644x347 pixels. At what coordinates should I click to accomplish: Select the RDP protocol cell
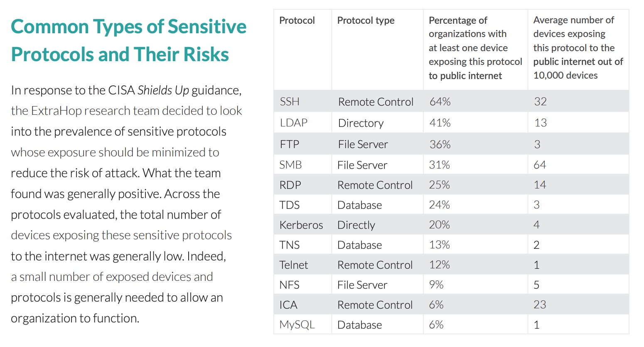click(x=290, y=185)
